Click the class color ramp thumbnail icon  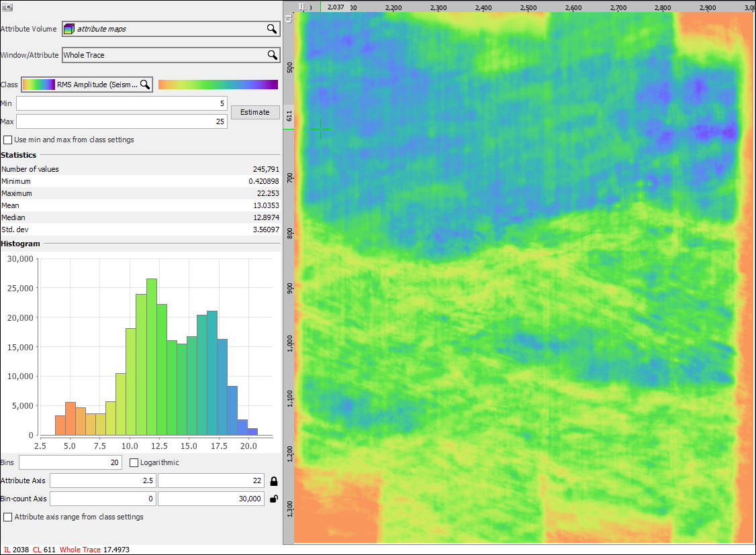coord(39,85)
